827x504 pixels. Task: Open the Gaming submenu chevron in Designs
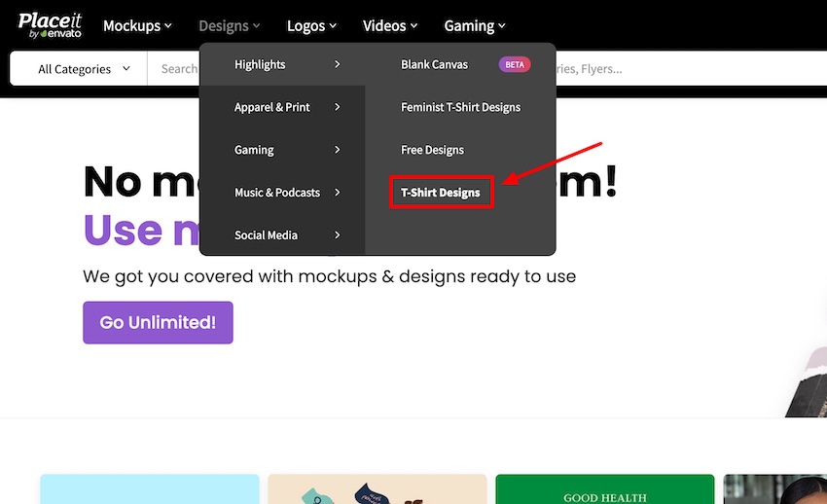click(x=337, y=150)
